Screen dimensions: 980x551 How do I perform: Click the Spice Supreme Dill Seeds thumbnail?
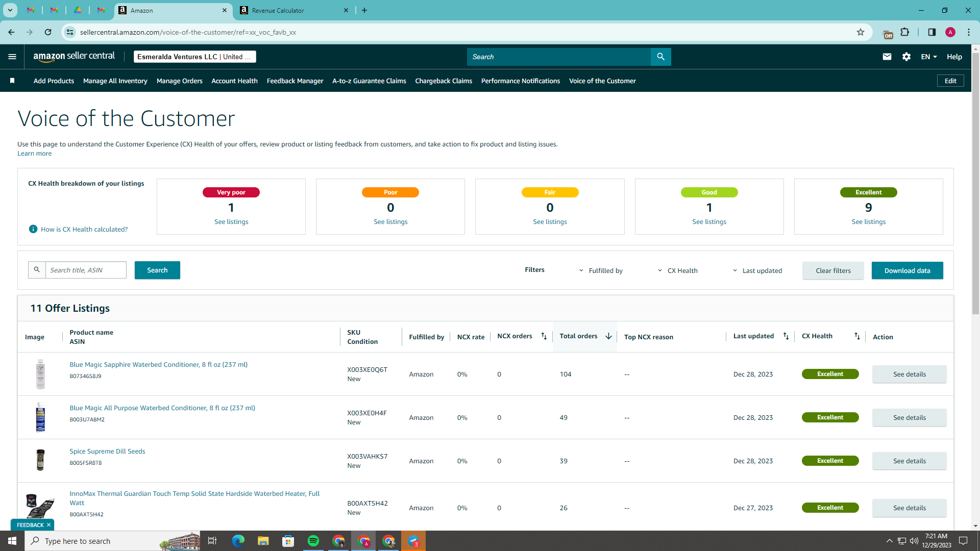click(x=40, y=460)
